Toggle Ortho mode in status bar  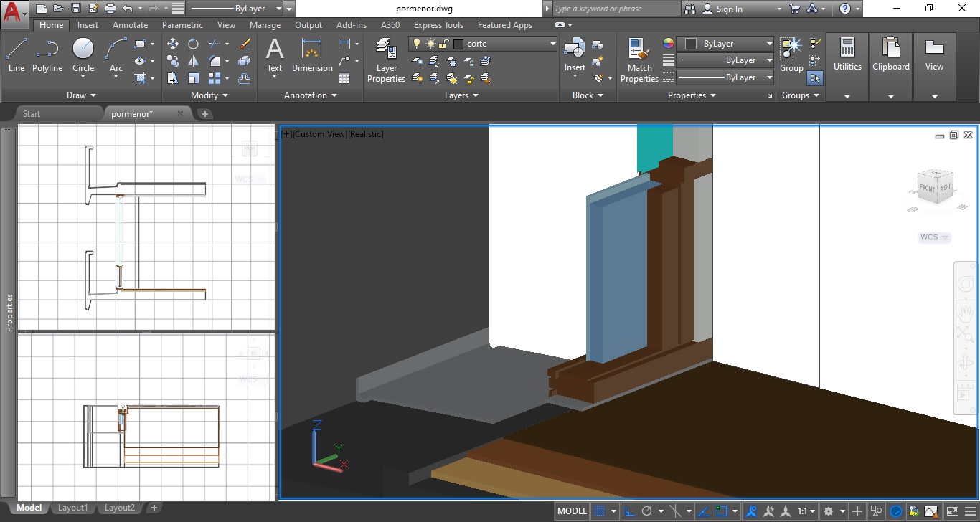point(629,511)
